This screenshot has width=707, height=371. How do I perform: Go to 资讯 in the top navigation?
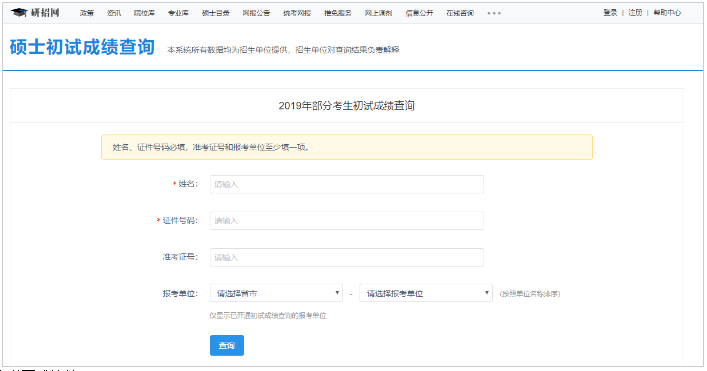114,13
